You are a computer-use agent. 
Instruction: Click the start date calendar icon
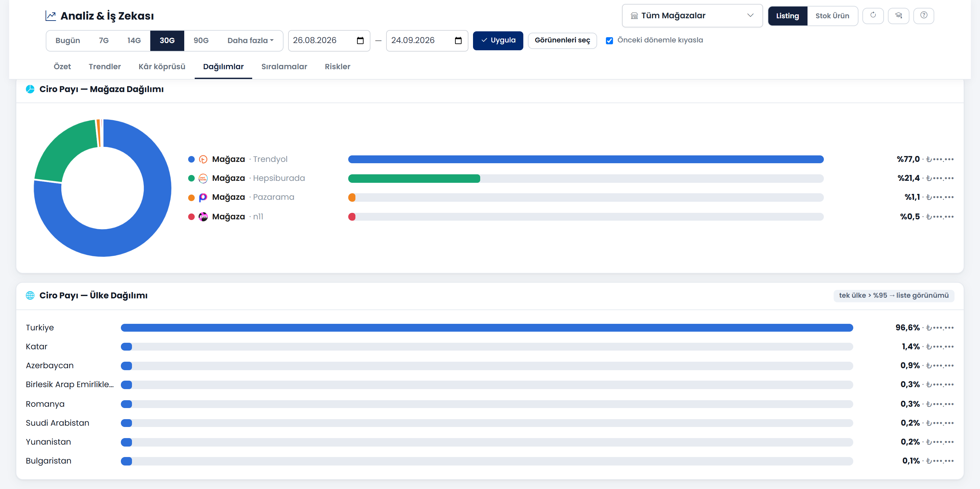pos(360,41)
